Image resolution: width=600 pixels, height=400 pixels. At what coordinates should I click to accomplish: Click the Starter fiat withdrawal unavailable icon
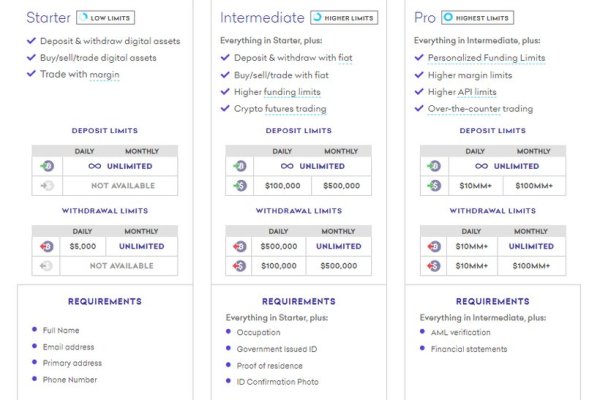46,266
